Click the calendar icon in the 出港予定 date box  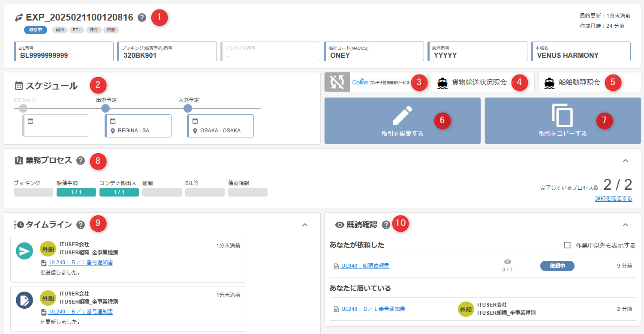(113, 121)
